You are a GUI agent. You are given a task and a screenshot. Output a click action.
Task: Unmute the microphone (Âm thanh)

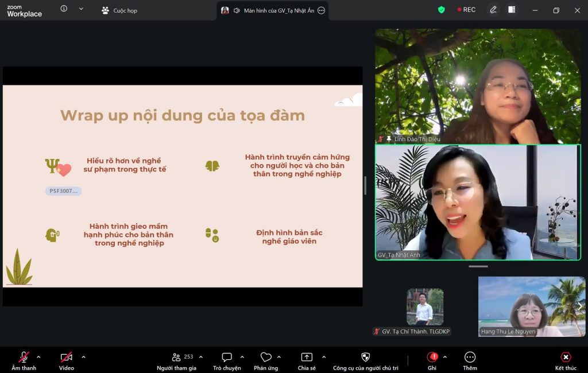[24, 358]
